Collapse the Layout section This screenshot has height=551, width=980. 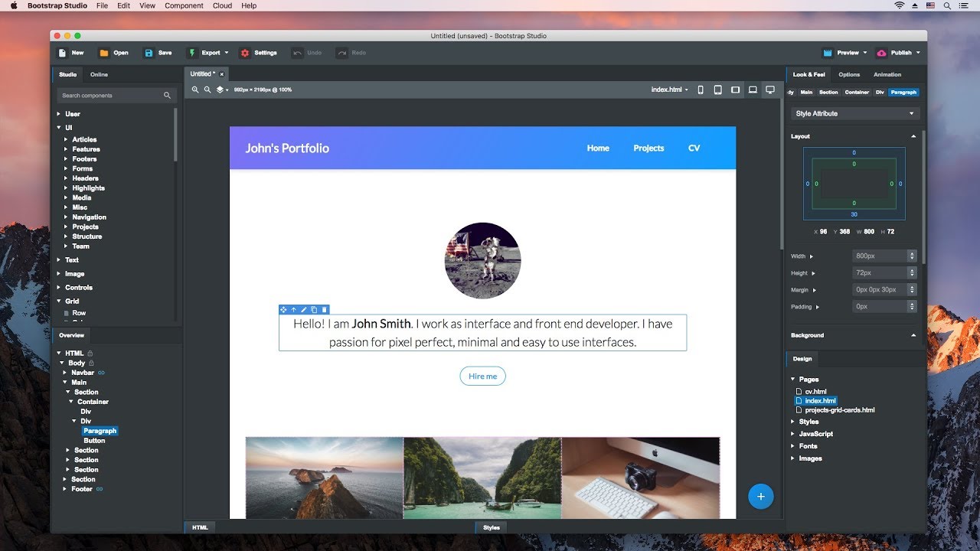pyautogui.click(x=913, y=136)
